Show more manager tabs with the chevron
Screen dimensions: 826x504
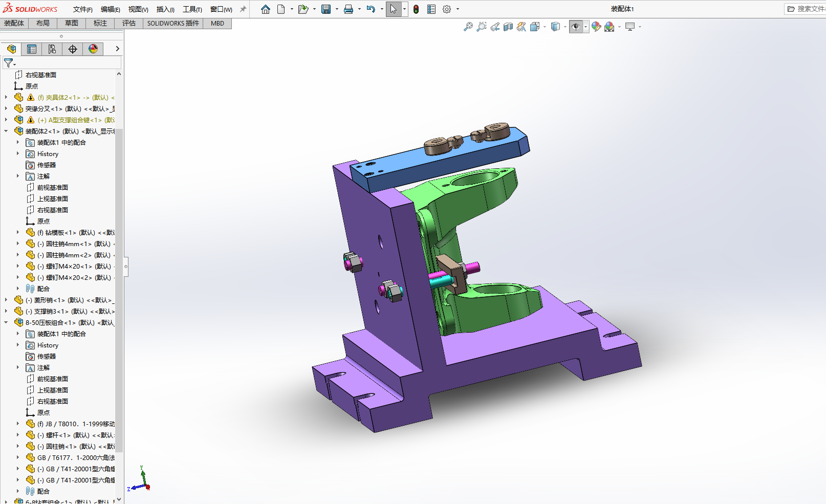(x=117, y=49)
